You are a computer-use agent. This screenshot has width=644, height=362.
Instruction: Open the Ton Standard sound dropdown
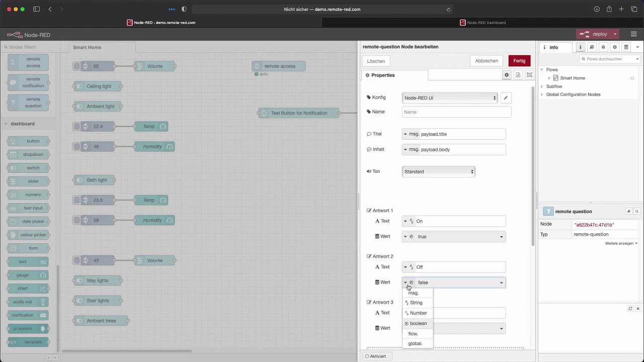439,172
